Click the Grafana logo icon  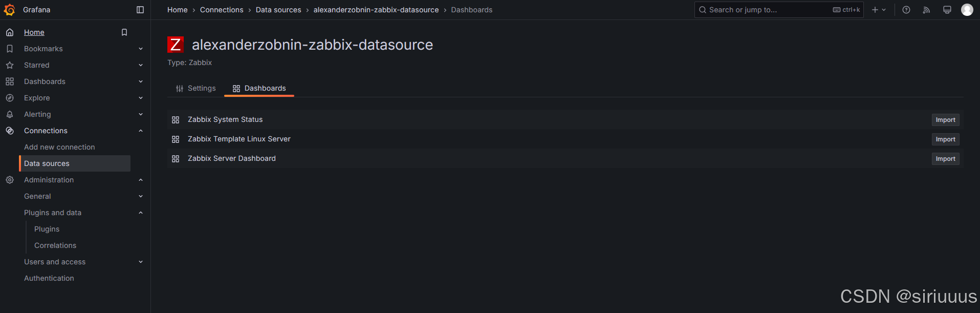point(10,10)
